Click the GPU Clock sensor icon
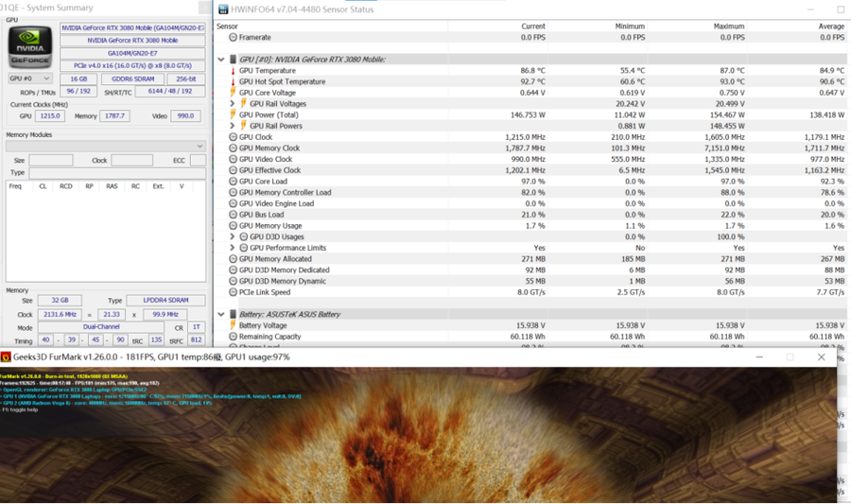Screen dimensions: 851x504 coord(233,137)
